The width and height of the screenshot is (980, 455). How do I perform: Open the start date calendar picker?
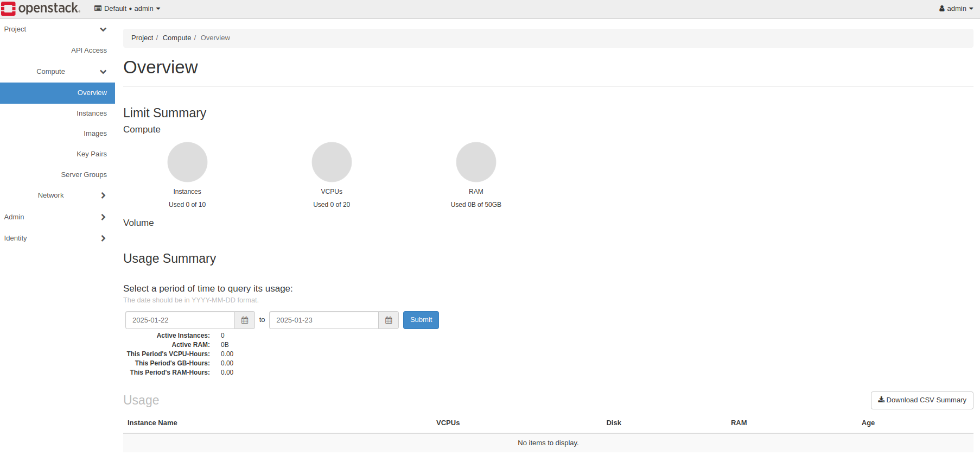245,320
